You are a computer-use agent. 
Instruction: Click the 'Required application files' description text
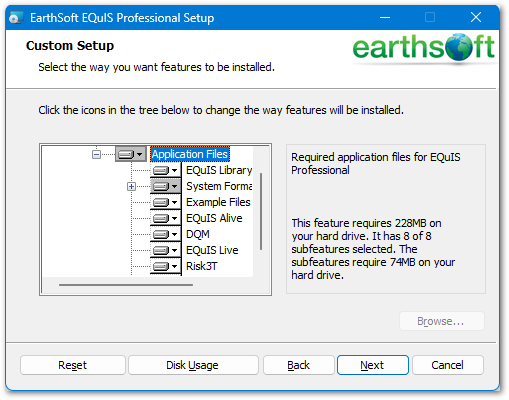pyautogui.click(x=376, y=163)
